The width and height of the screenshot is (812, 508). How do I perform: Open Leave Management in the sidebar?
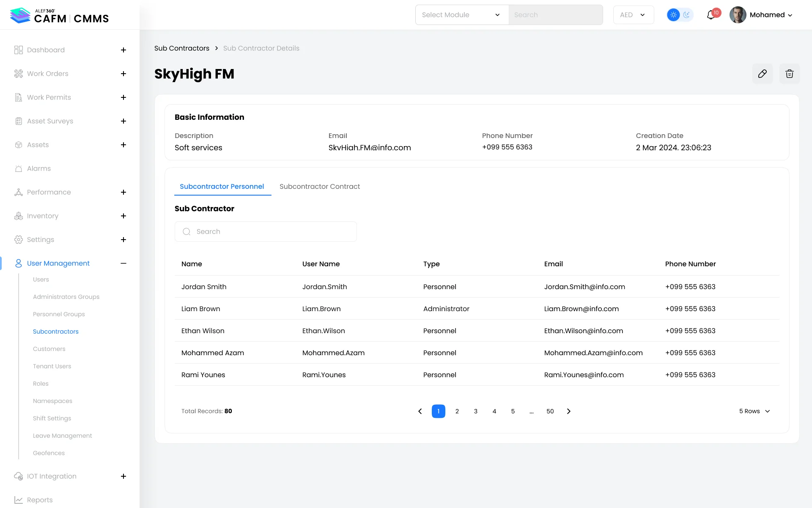tap(63, 436)
